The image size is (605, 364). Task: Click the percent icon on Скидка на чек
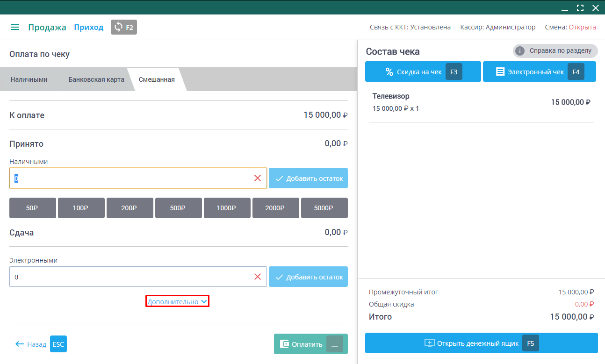click(389, 71)
